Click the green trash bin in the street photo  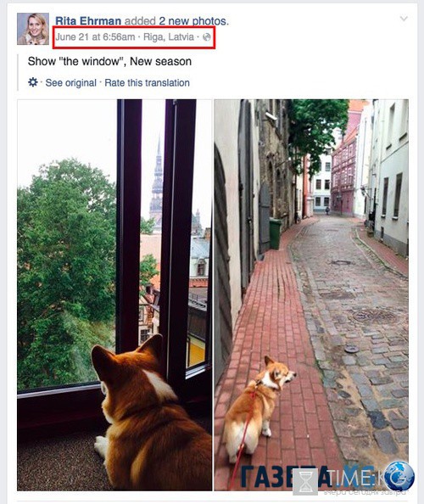[276, 233]
